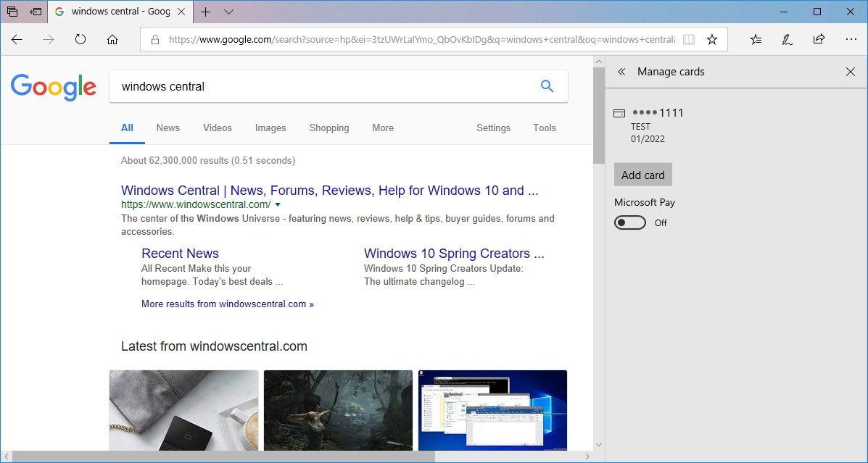Toggle Microsoft Pay off switch

[629, 222]
